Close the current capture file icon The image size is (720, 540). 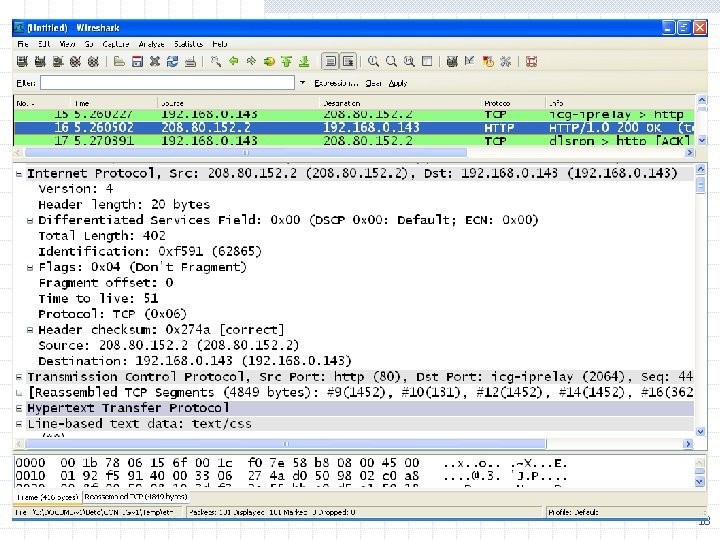[155, 61]
